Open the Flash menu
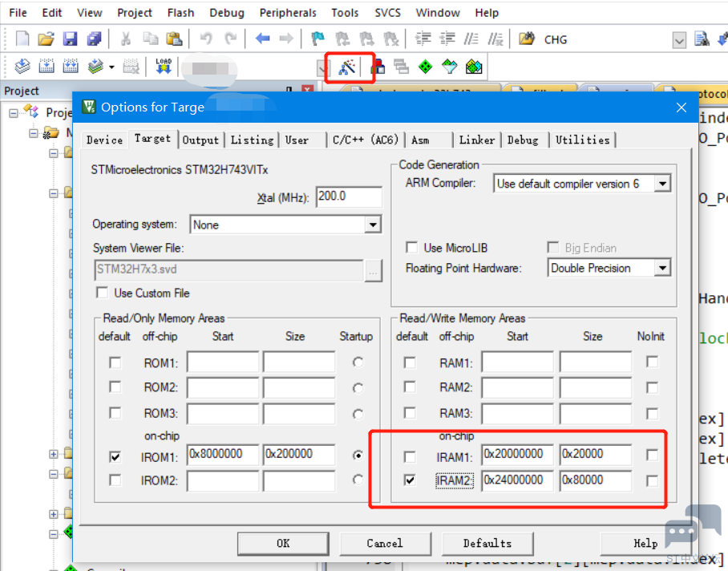 [x=180, y=13]
